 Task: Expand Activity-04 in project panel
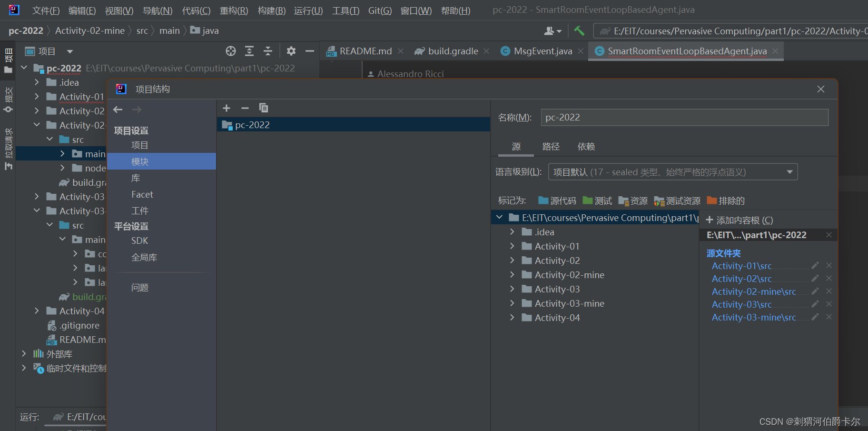[x=37, y=311]
